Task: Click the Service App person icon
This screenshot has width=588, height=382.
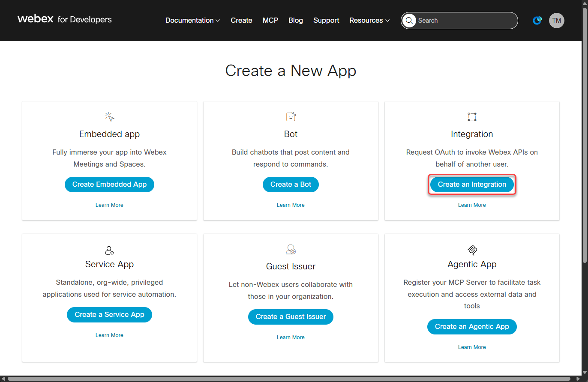Action: pos(109,250)
